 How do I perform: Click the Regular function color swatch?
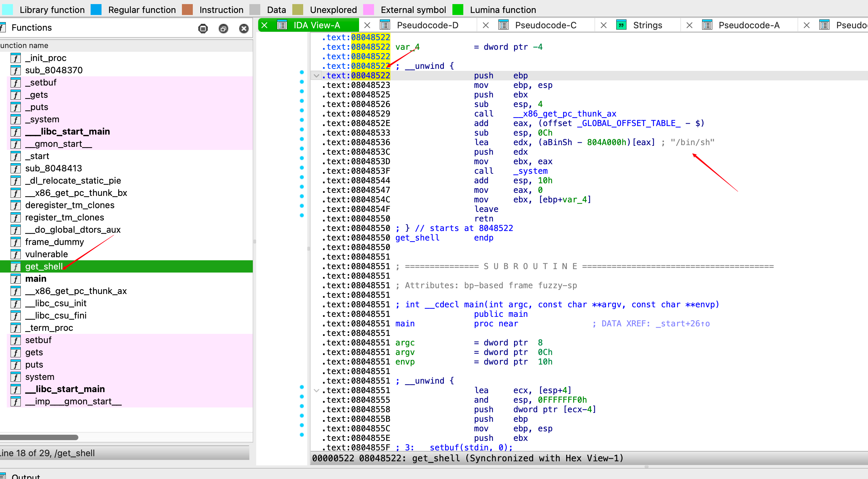(96, 10)
